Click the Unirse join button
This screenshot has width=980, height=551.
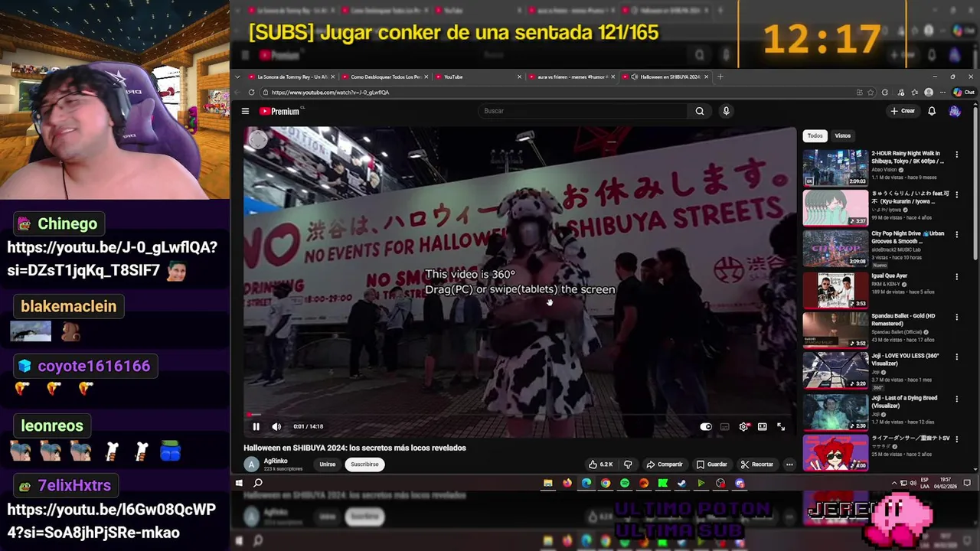(x=327, y=465)
